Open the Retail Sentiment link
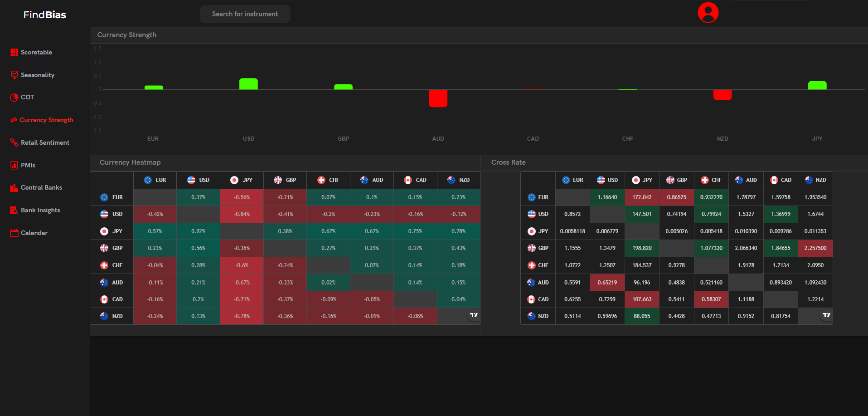Screen dimensions: 868x416 click(x=45, y=142)
